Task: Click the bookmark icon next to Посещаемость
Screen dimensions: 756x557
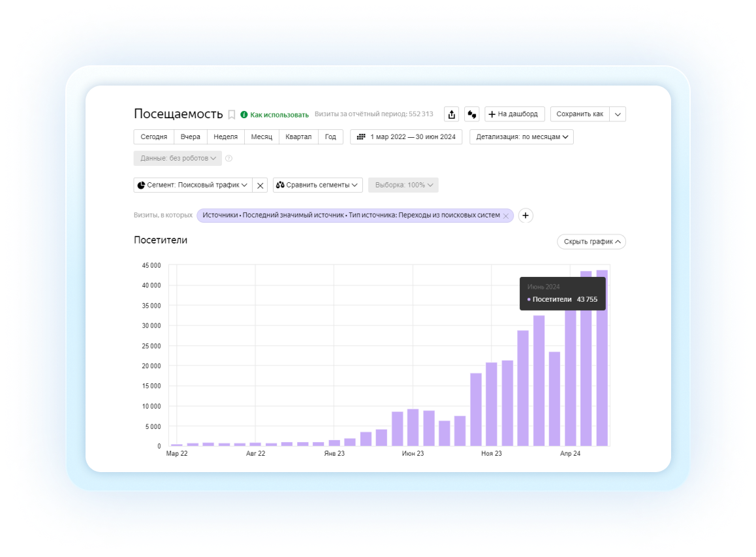Action: point(231,115)
